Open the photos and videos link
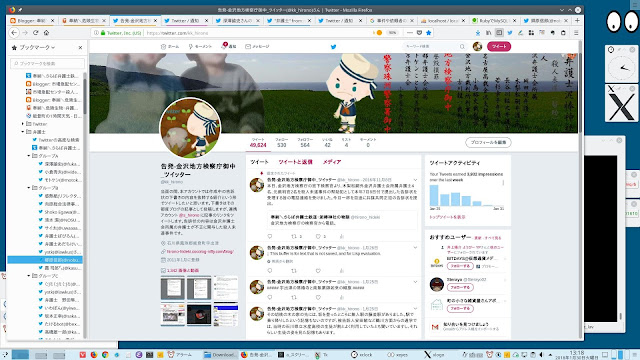The width and height of the screenshot is (640, 360). pos(183,271)
